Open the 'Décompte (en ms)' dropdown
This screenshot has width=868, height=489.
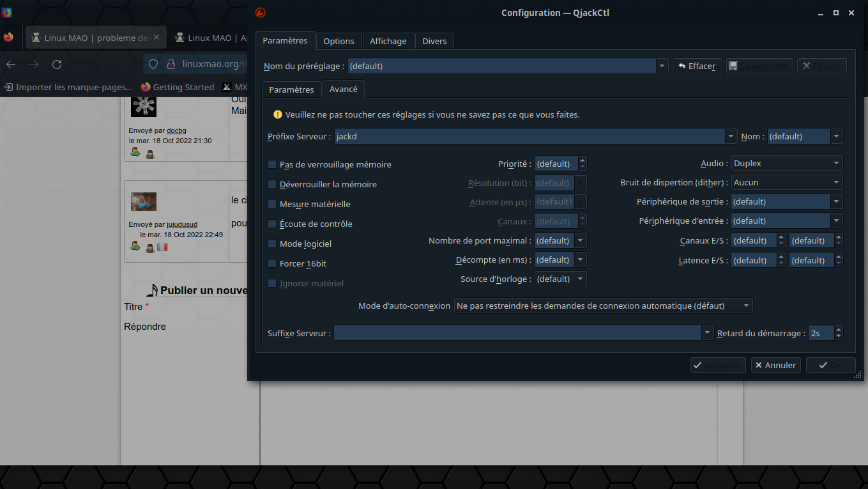(x=580, y=260)
